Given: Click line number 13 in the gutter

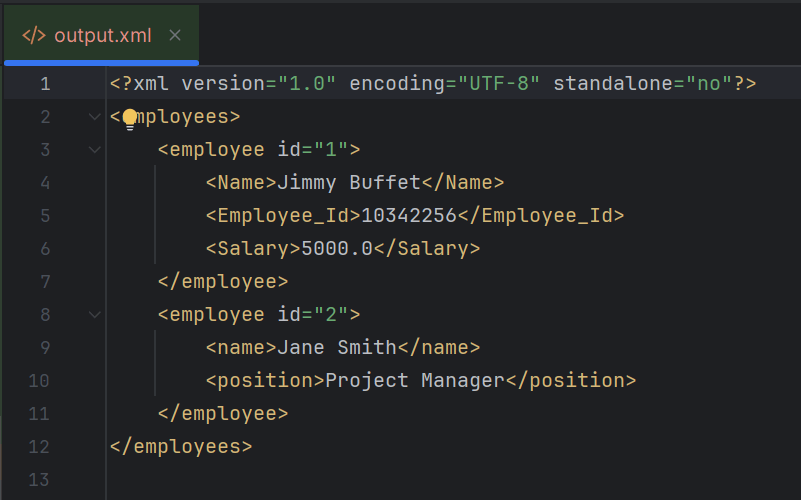Looking at the screenshot, I should coord(40,480).
